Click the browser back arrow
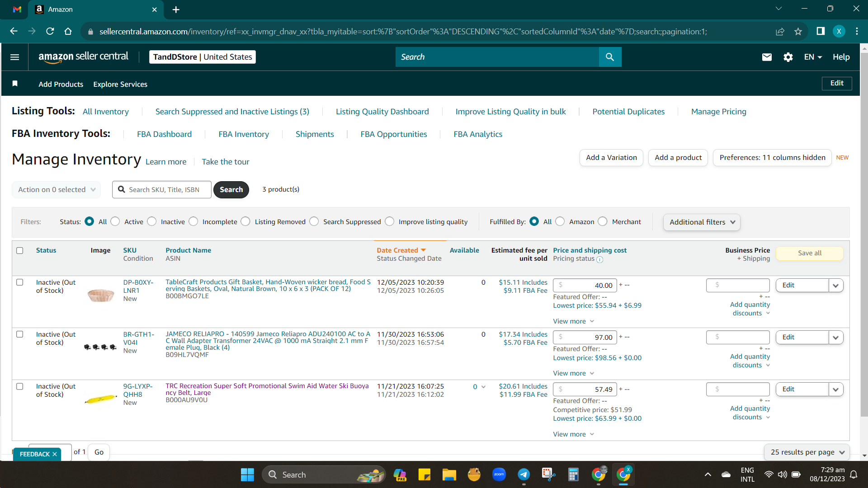The height and width of the screenshot is (488, 868). tap(14, 31)
